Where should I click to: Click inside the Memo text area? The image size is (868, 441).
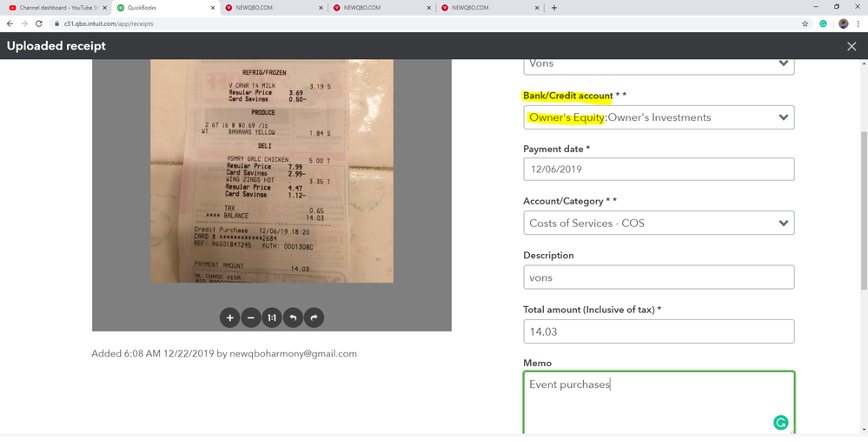[x=659, y=403]
